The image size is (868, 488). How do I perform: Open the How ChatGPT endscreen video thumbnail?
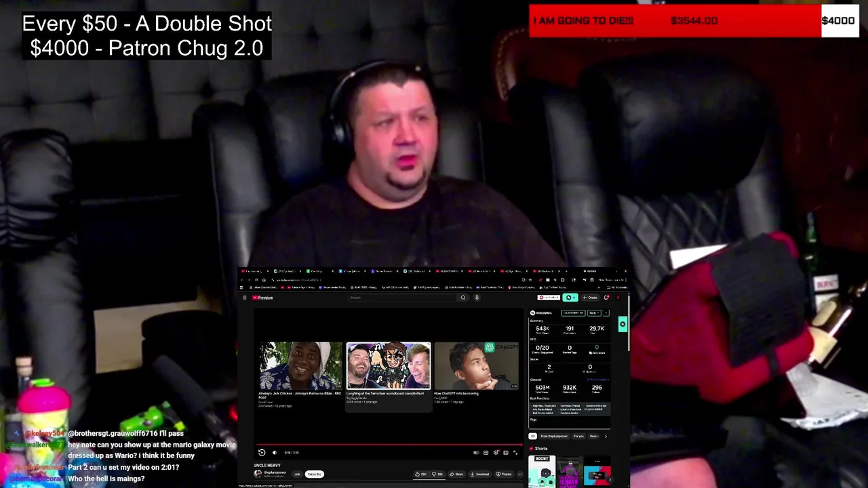(x=477, y=366)
